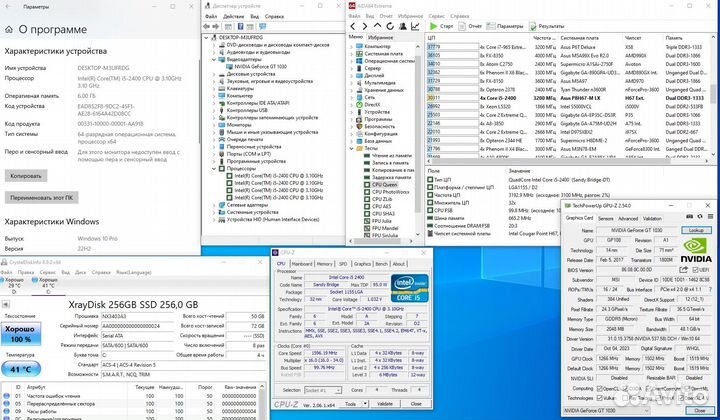720x420 pixels.
Task: Click the BIOS export share icon in GPU-Z
Action: coord(683,270)
